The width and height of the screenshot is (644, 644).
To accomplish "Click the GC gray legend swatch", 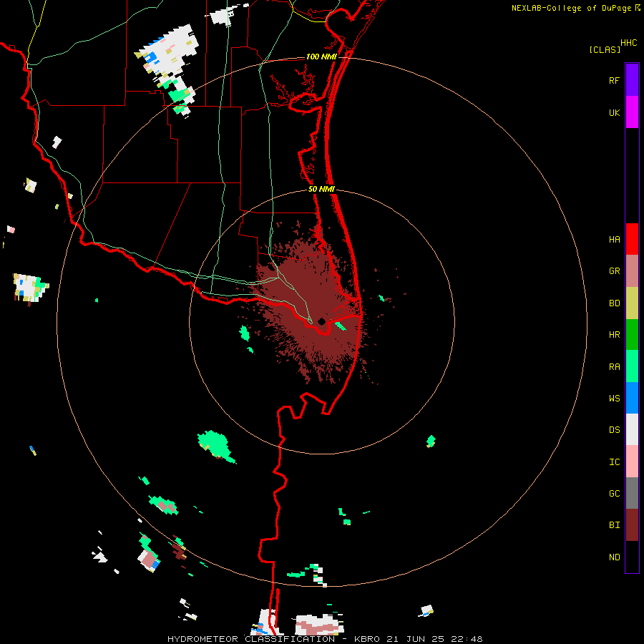I will point(632,493).
